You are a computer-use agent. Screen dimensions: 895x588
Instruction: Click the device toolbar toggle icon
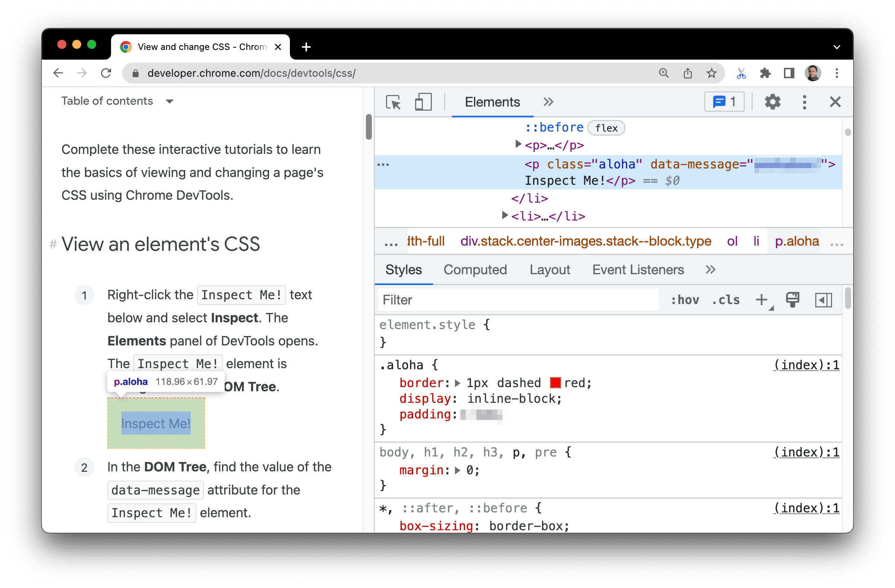[x=423, y=102]
